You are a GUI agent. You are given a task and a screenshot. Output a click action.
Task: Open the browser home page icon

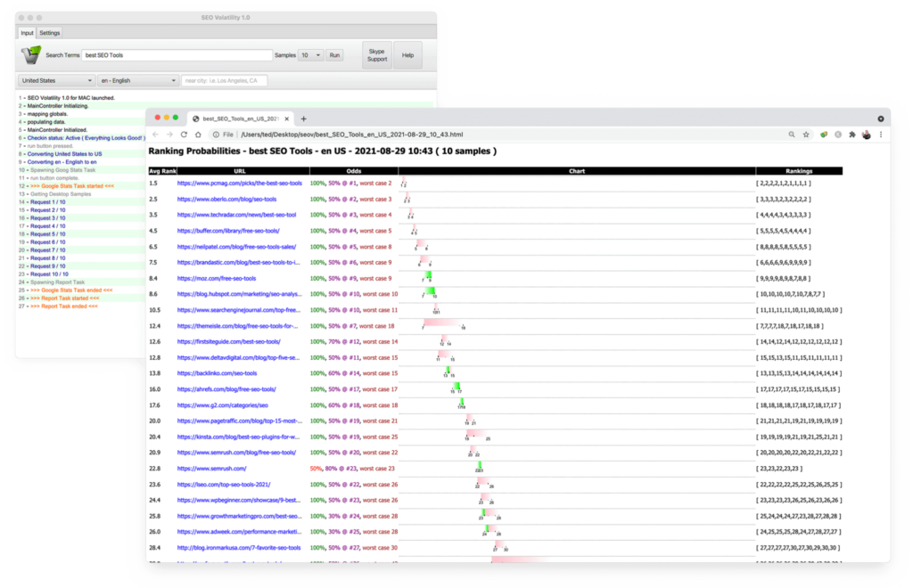(198, 135)
